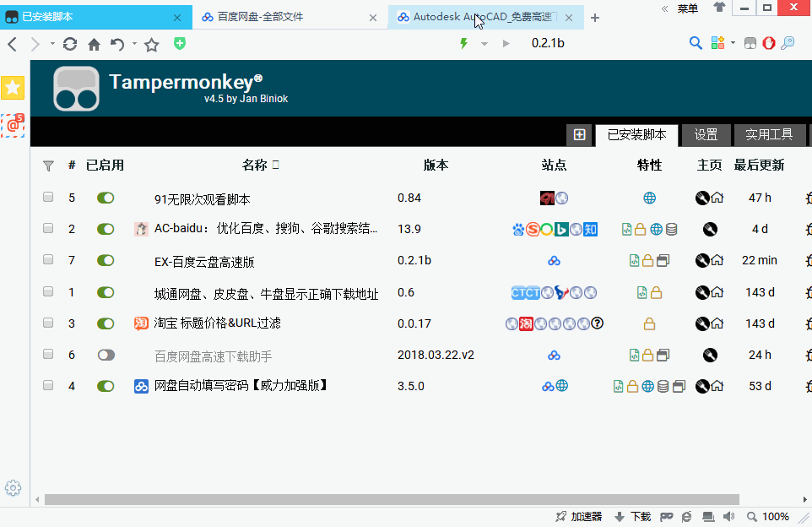Screen dimensions: 812x527
Task: Click the 下载 button in the status bar
Action: click(x=632, y=516)
